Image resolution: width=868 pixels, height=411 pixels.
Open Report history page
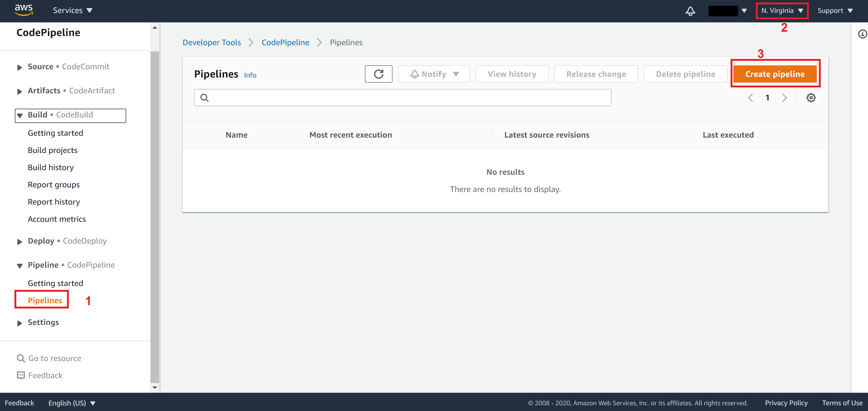point(54,202)
